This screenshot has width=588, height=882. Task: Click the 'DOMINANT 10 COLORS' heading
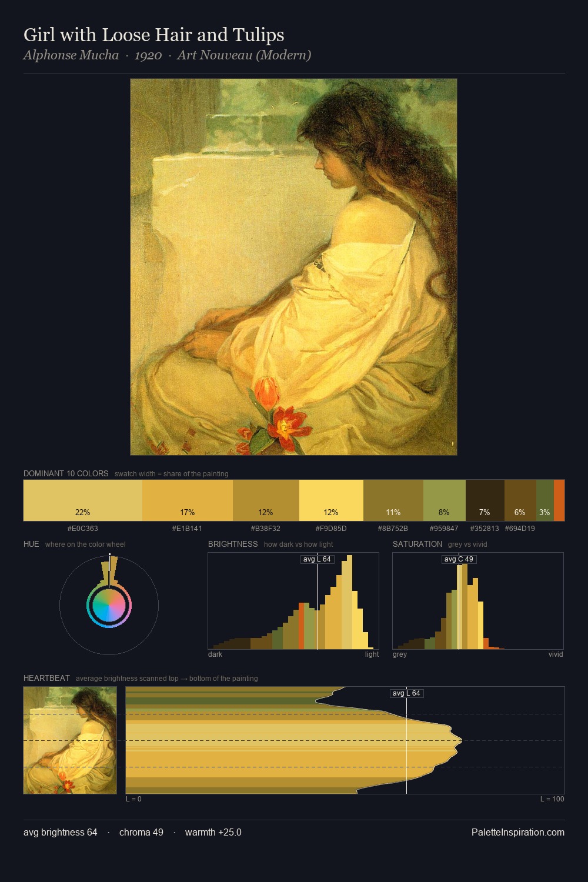66,473
